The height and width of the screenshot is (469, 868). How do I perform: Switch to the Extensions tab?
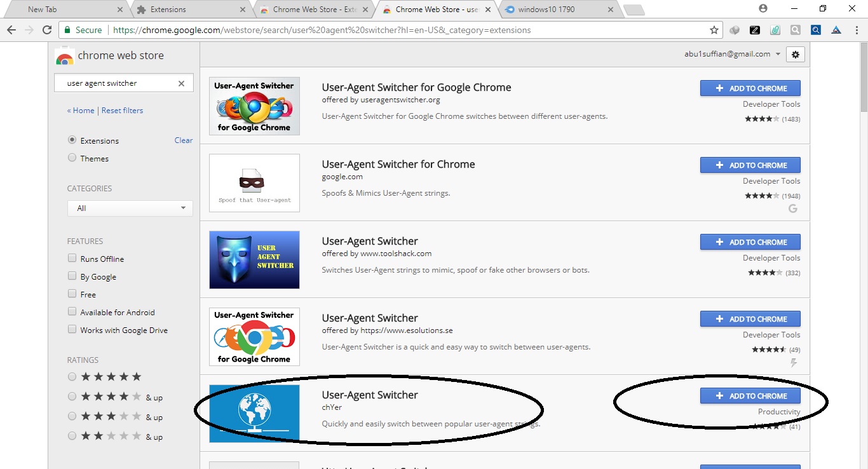(191, 10)
